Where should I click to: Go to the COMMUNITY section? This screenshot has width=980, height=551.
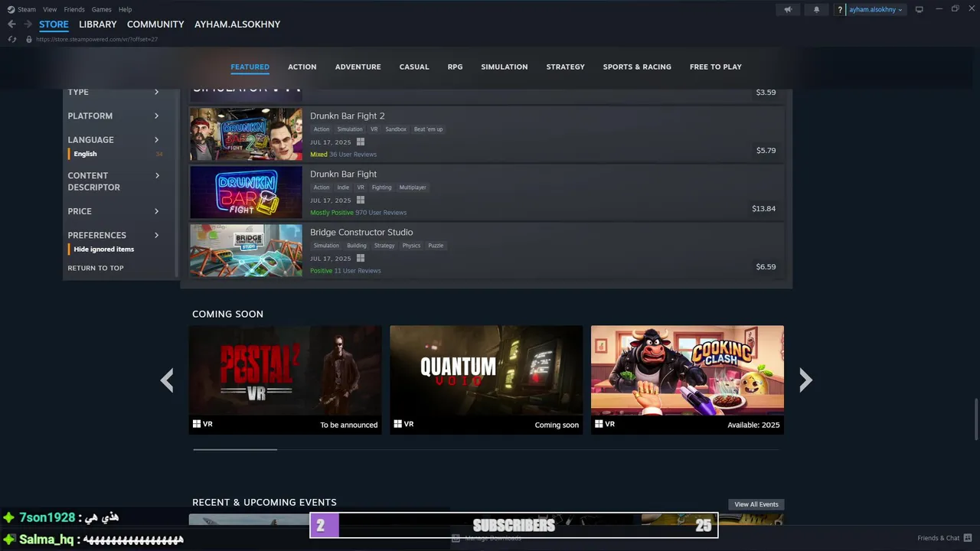coord(155,24)
